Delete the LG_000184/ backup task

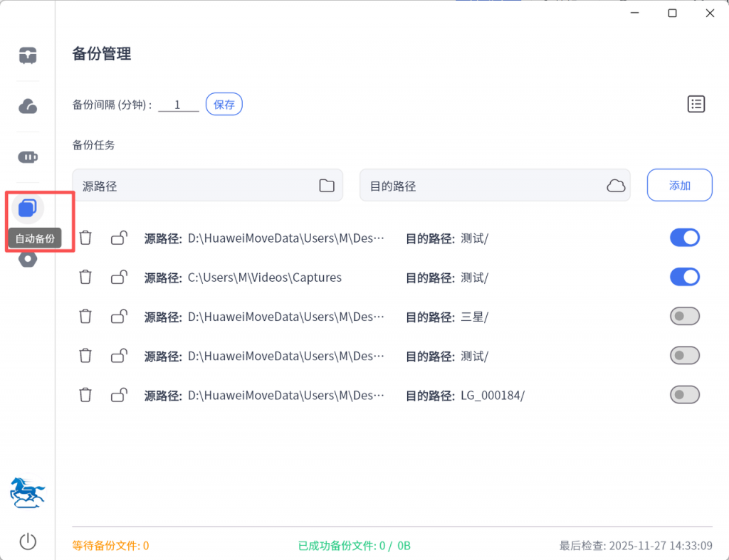pos(85,394)
